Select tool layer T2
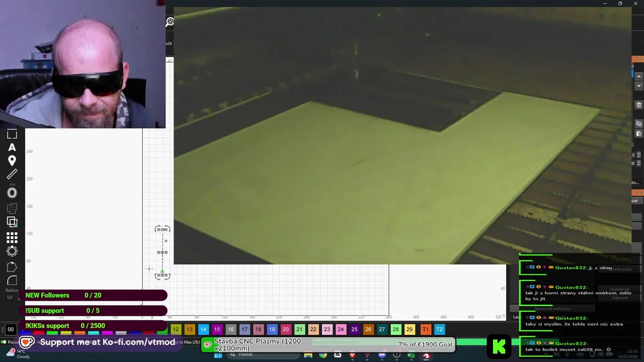 pos(439,329)
